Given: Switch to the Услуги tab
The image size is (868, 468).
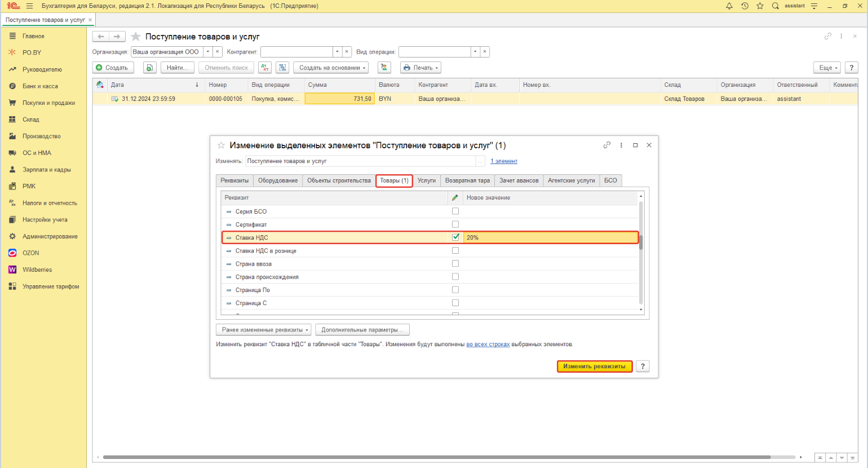Looking at the screenshot, I should click(x=427, y=180).
